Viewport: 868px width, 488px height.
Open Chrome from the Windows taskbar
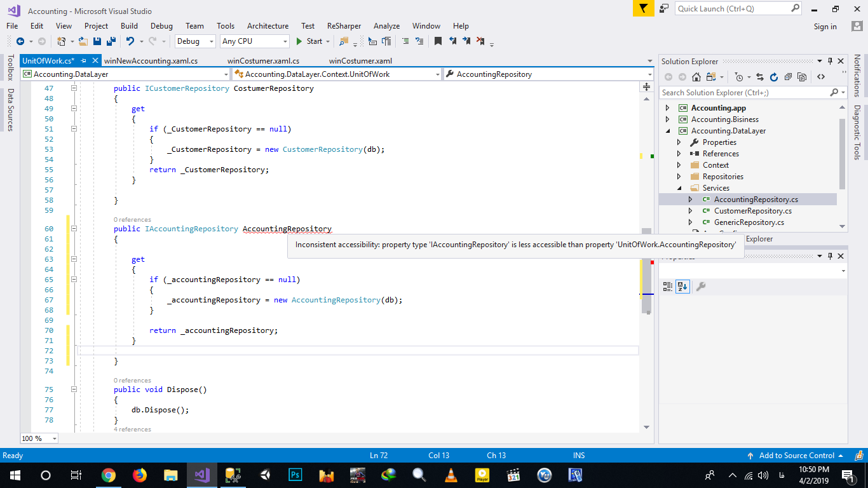[109, 475]
